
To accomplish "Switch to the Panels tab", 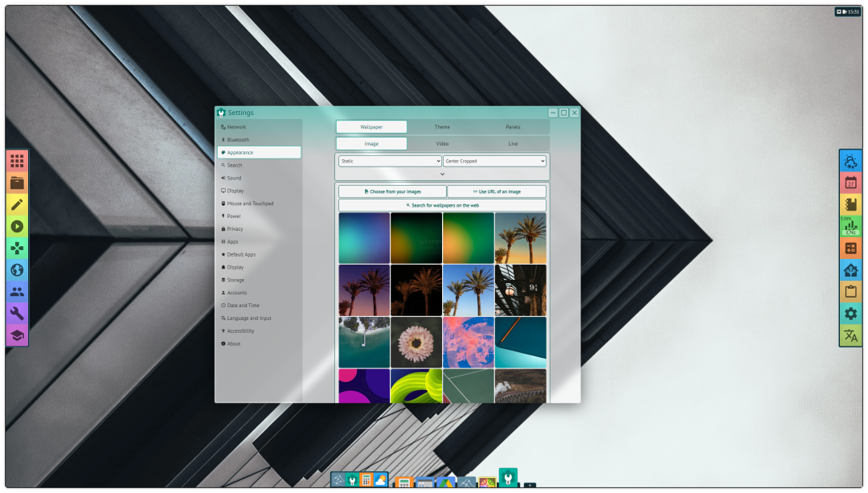I will pyautogui.click(x=513, y=127).
